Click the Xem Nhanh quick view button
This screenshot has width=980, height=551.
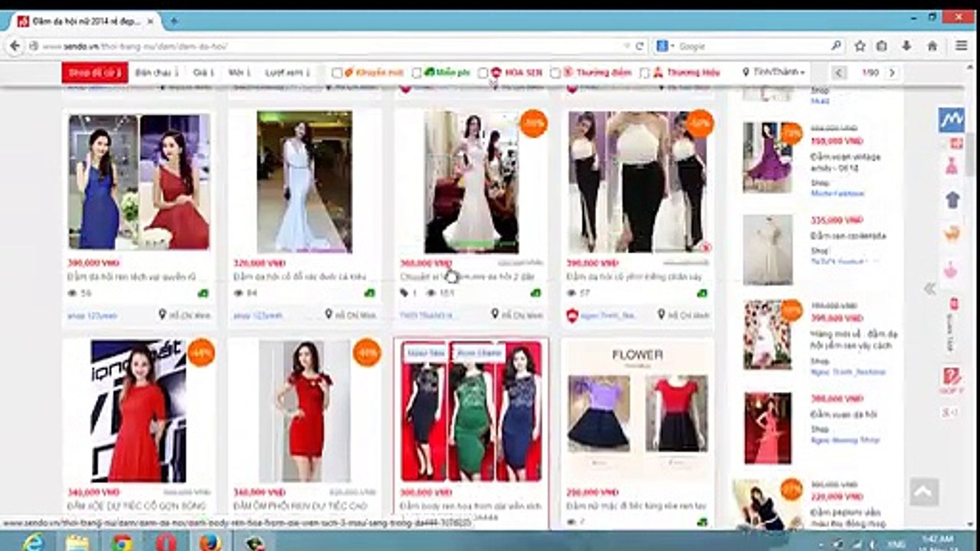pos(479,354)
